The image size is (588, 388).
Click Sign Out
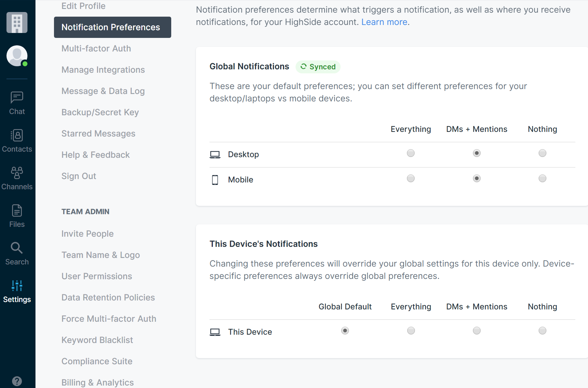click(x=79, y=176)
